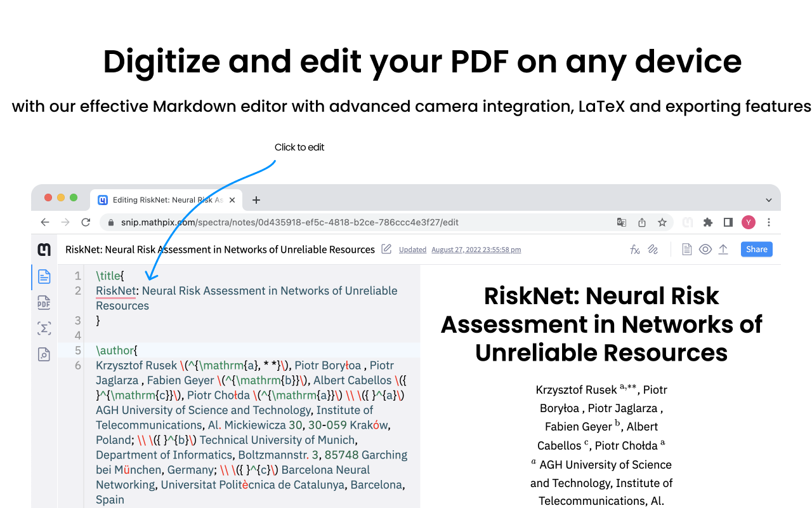Open the PDF section in the sidebar
Screen dimensions: 812x508
point(44,303)
